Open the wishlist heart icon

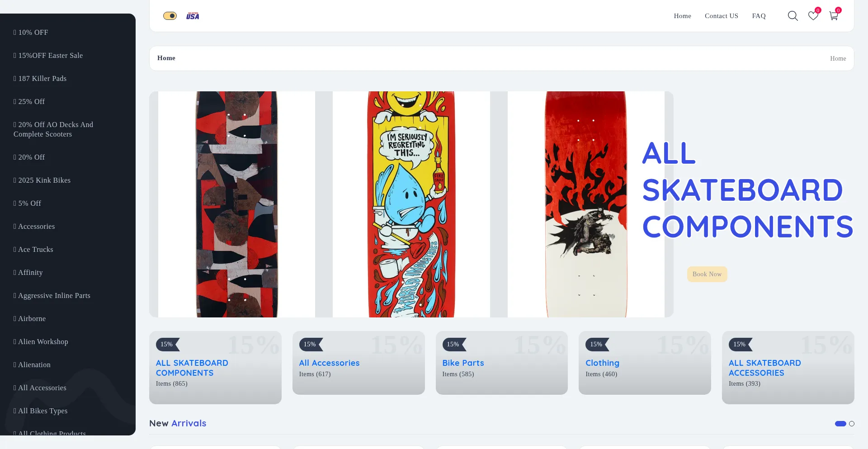[x=813, y=16]
